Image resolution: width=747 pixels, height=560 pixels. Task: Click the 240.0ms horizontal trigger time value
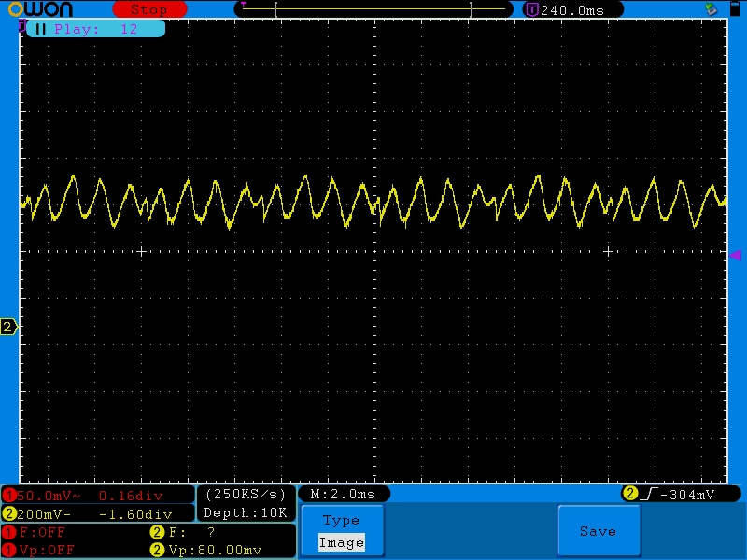pyautogui.click(x=572, y=10)
